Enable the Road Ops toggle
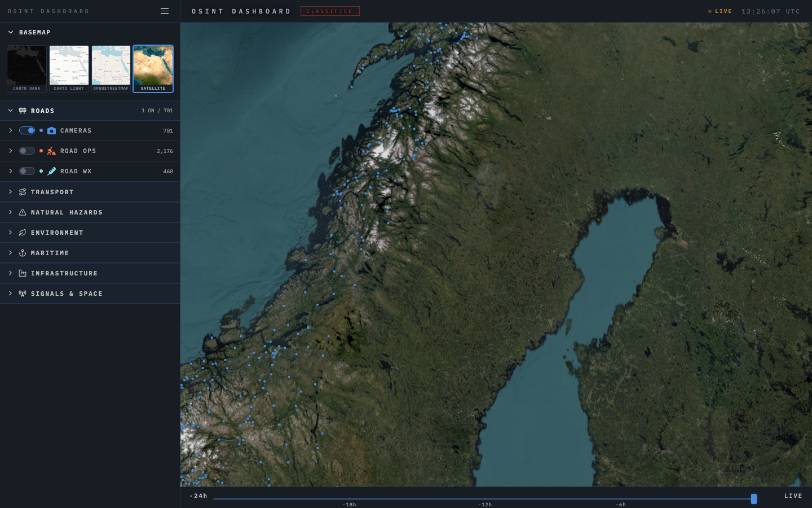This screenshot has height=508, width=812. point(27,151)
